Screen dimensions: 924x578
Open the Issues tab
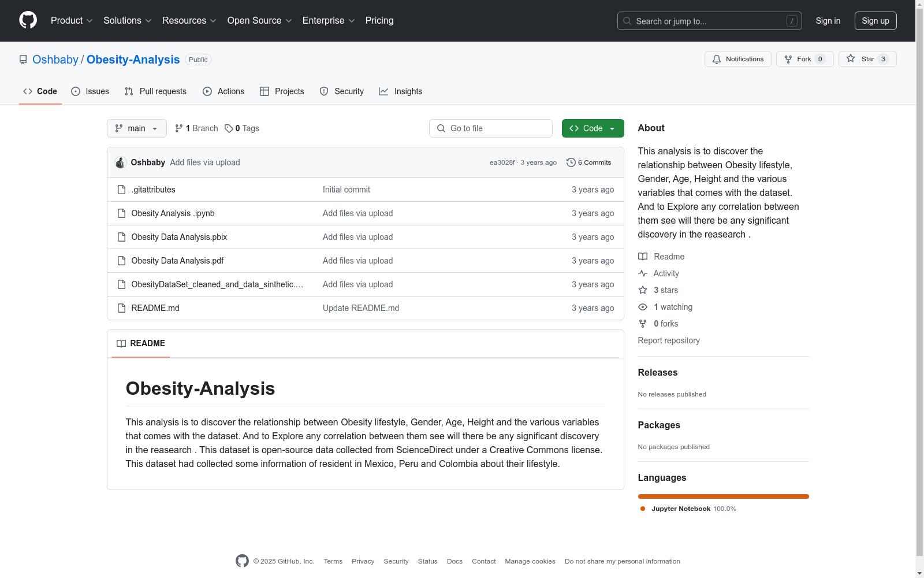(90, 91)
